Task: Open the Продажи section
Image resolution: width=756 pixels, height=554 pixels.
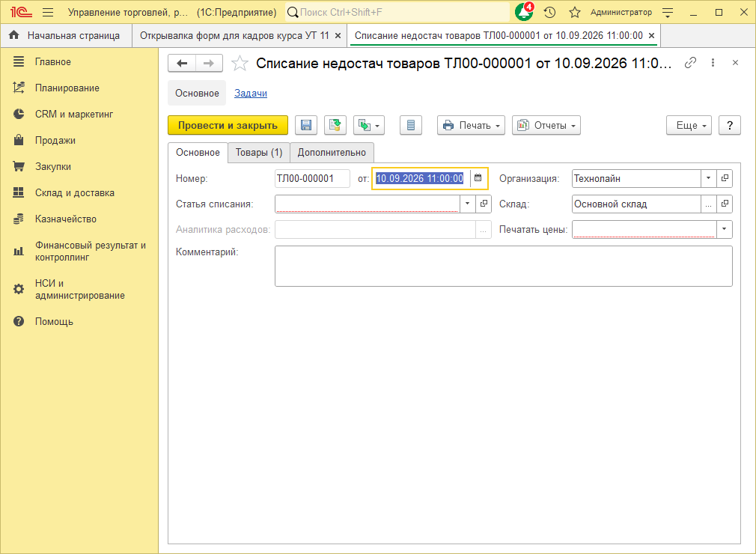Action: click(x=55, y=140)
